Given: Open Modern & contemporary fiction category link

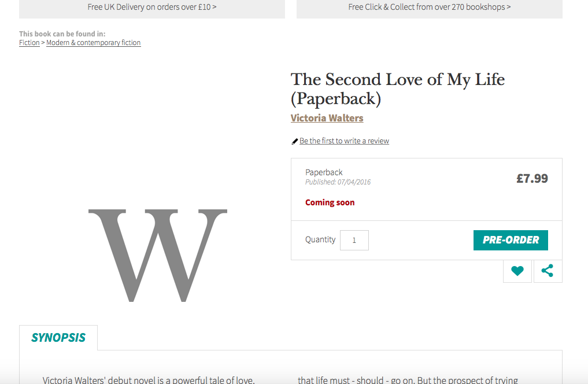Looking at the screenshot, I should point(94,43).
